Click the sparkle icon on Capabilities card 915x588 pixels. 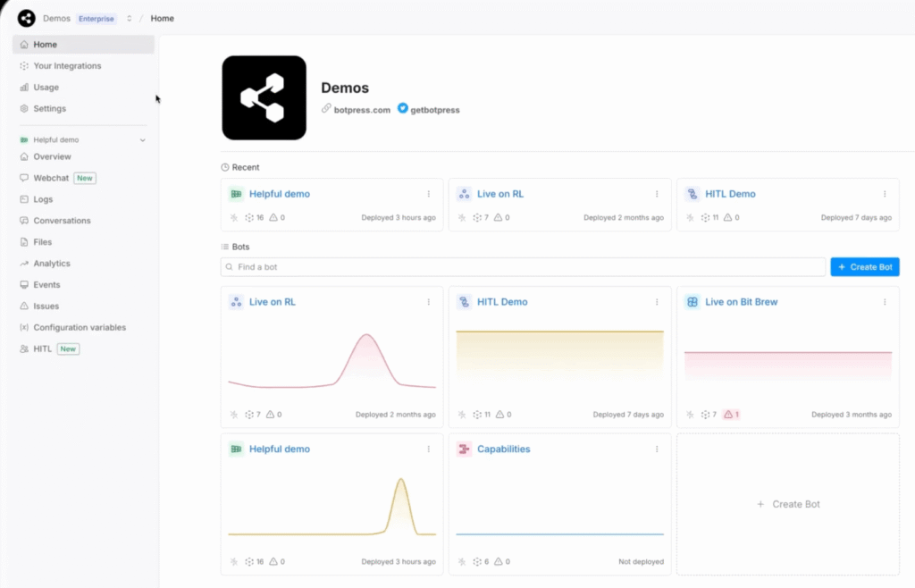[462, 561]
